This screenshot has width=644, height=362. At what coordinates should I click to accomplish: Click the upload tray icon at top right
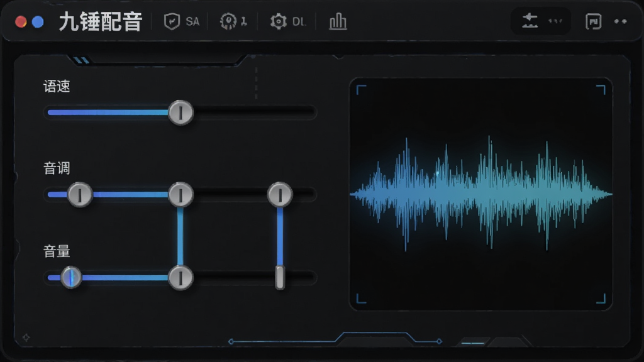pos(530,21)
